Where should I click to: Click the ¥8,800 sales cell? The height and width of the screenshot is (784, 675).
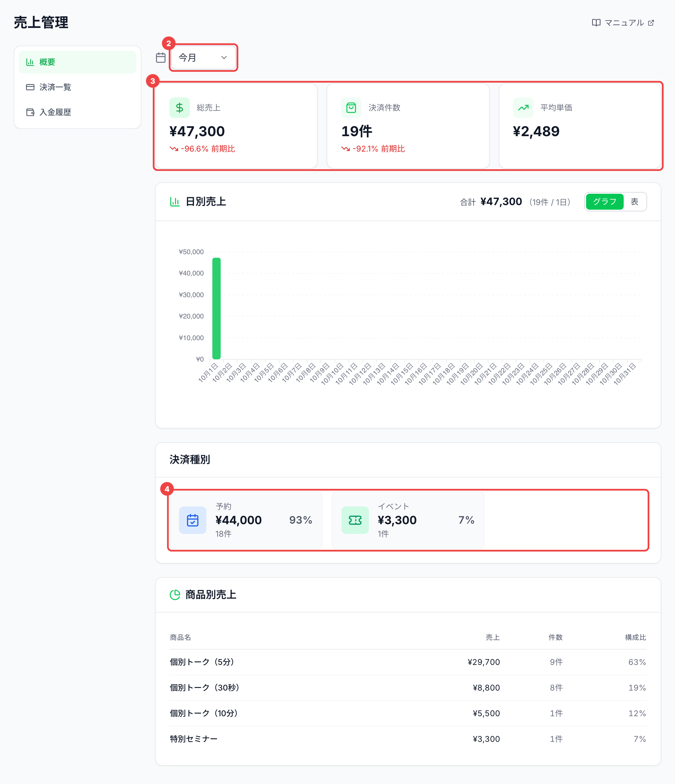coord(486,688)
